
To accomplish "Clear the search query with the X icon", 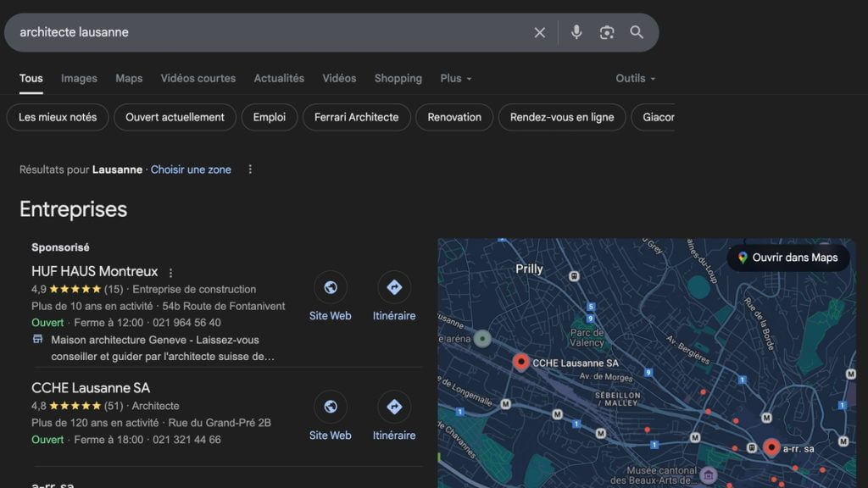I will point(539,33).
